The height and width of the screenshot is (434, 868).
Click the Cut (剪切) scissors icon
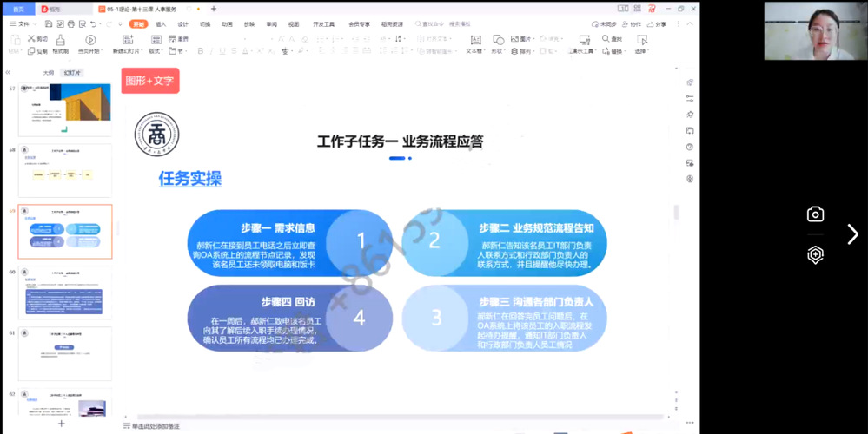(31, 39)
